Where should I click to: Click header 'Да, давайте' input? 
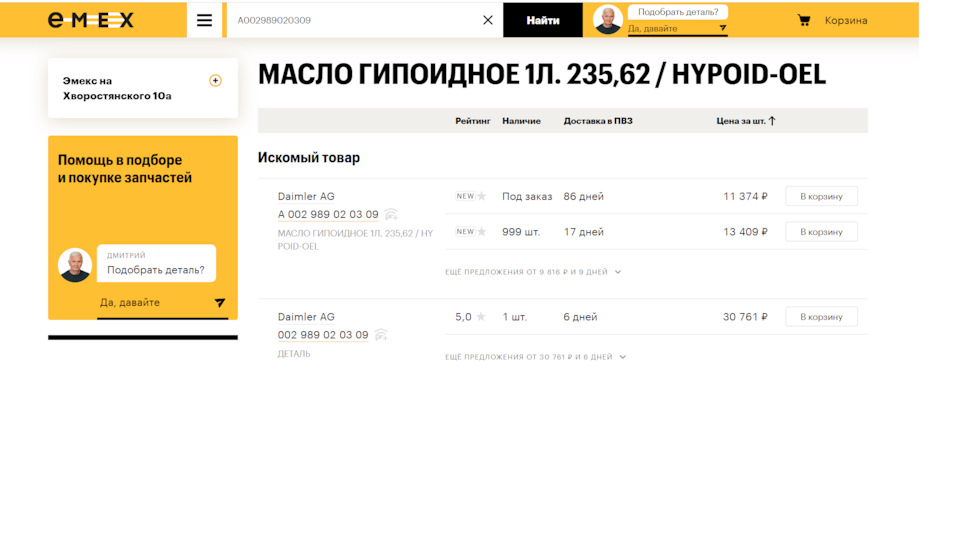click(x=670, y=29)
